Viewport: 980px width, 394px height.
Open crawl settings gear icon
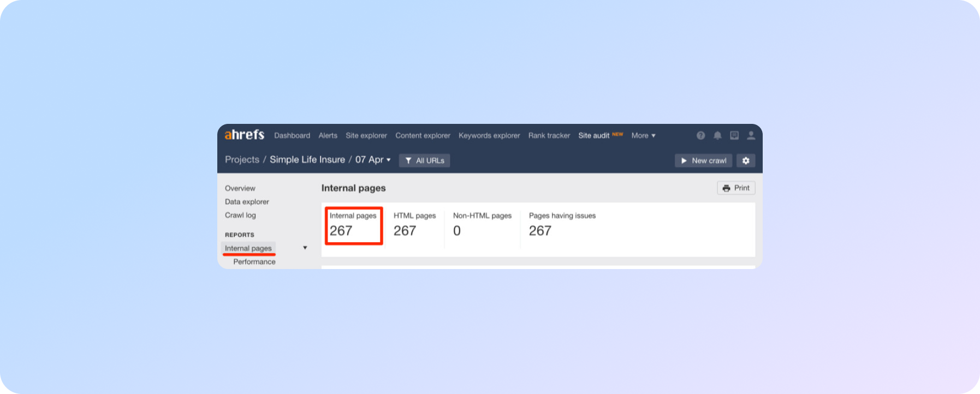click(x=746, y=160)
